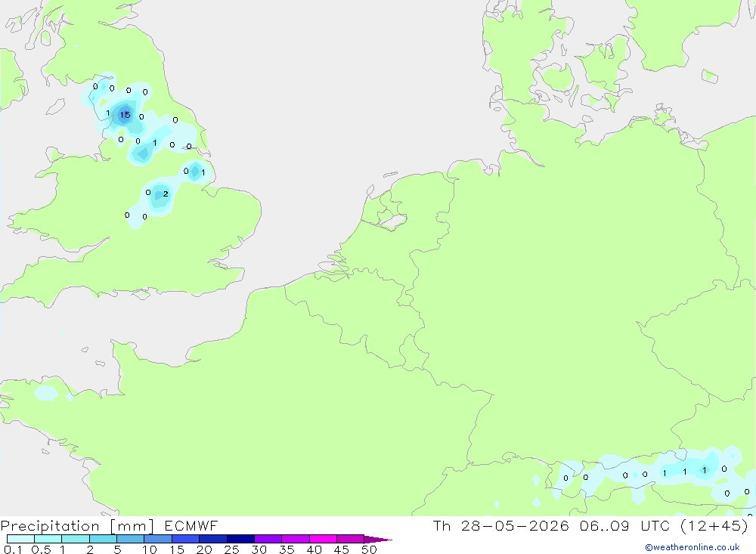
Task: Choose the 10–15 mm blue legend swatch
Action: pyautogui.click(x=158, y=539)
